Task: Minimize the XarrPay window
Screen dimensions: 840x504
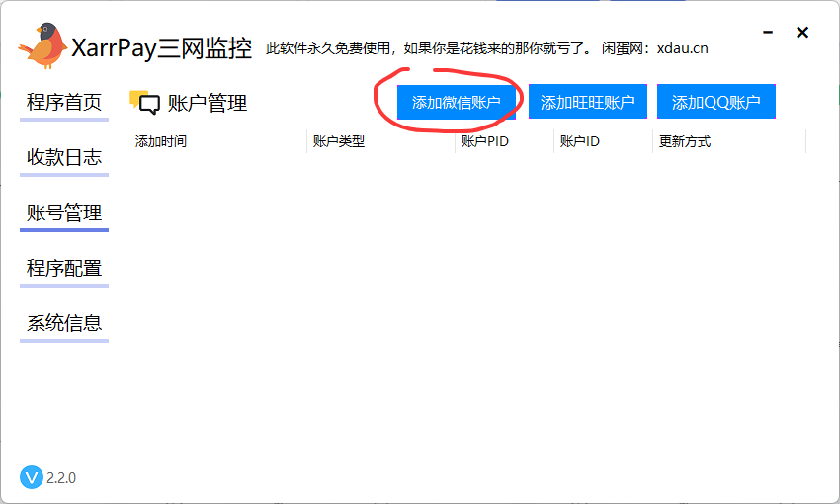Action: pyautogui.click(x=768, y=33)
